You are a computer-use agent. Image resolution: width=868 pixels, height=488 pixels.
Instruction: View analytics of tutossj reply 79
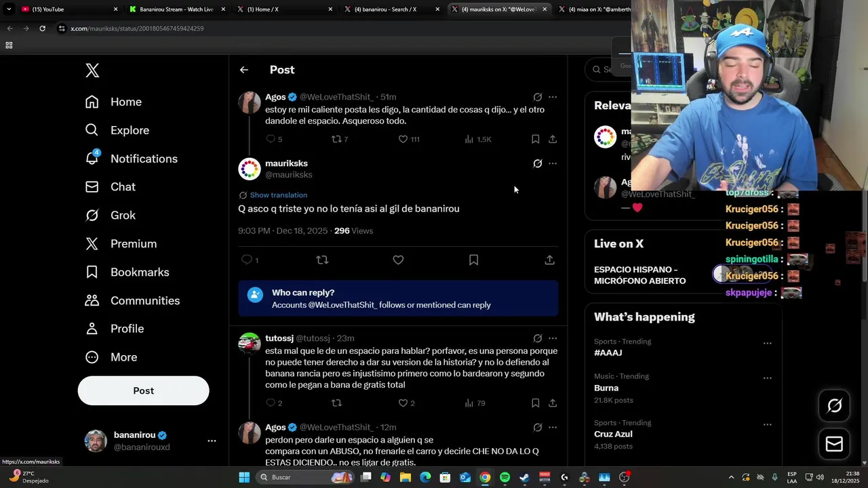coord(475,403)
